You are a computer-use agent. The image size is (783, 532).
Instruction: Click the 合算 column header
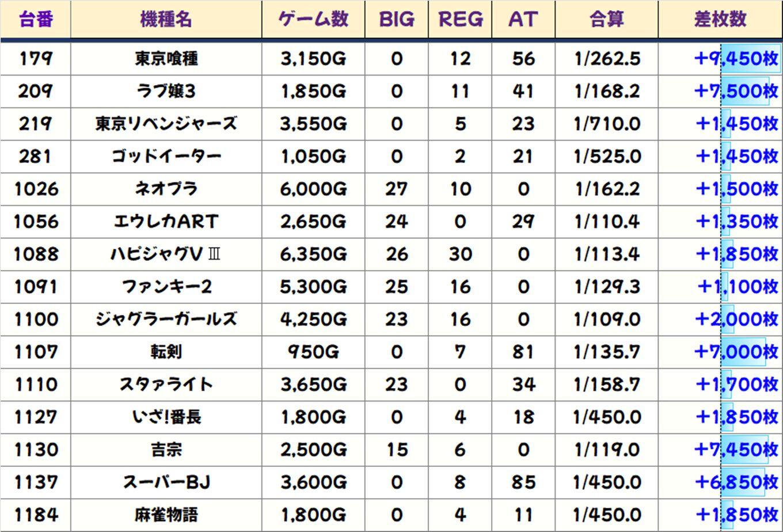(x=606, y=19)
